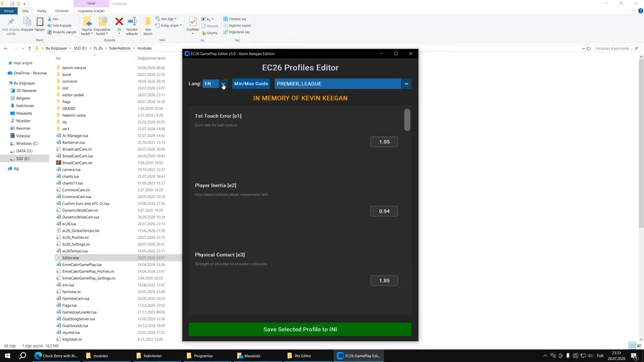Image resolution: width=644 pixels, height=362 pixels.
Task: Click Tümünü seç in ribbon
Action: pos(235,19)
